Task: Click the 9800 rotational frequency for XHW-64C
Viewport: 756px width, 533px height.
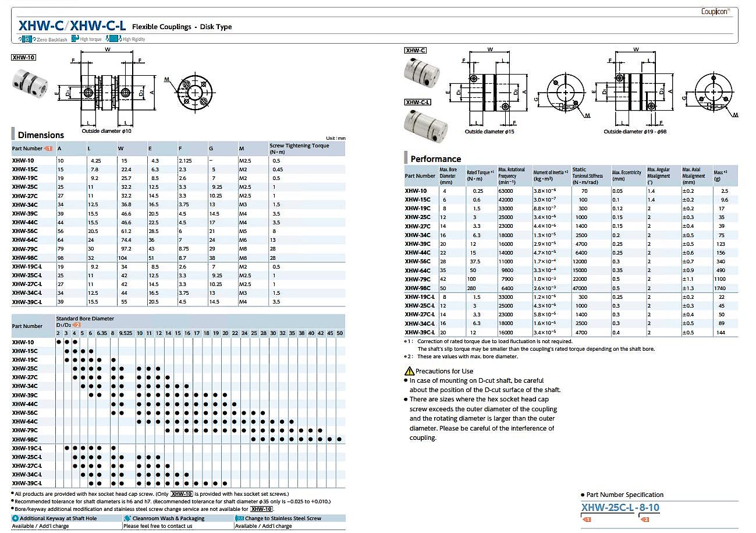Action: (508, 270)
